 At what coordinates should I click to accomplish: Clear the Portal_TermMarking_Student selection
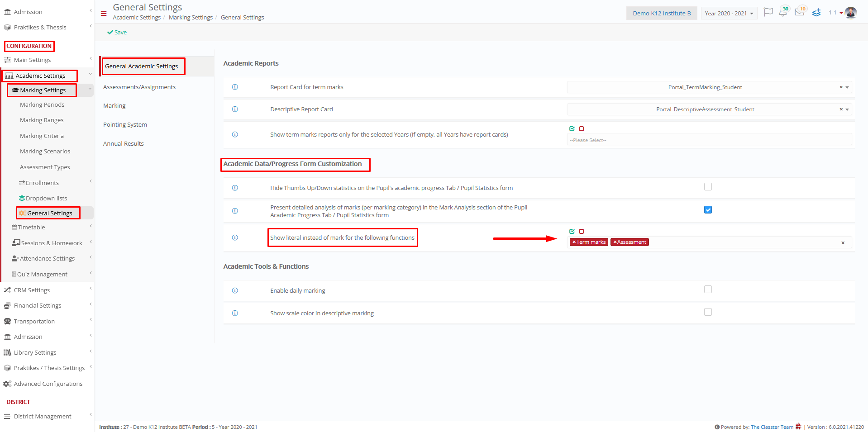[841, 87]
